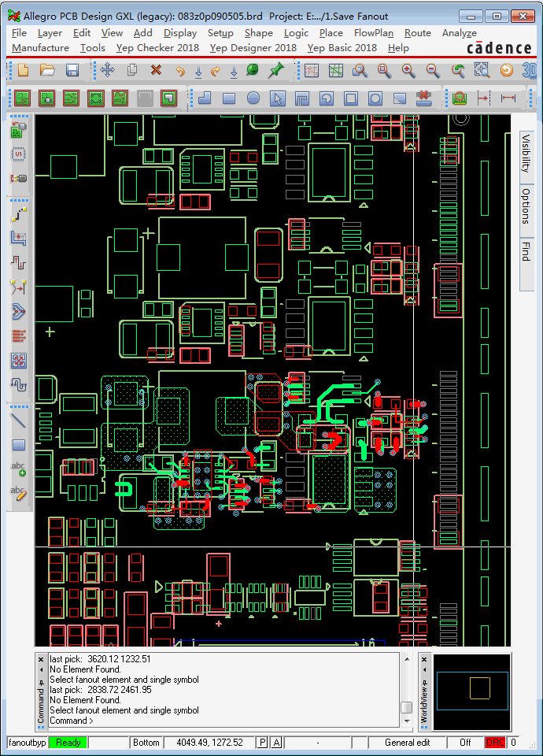The image size is (543, 756).
Task: Click the WorldView minimap thumbnail
Action: pos(471,692)
